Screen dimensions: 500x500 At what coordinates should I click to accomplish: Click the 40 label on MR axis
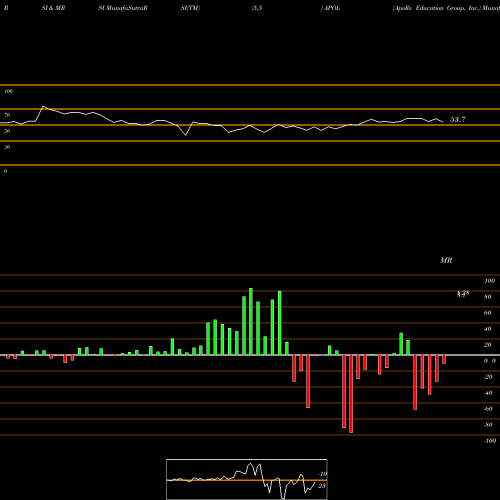tap(488, 329)
